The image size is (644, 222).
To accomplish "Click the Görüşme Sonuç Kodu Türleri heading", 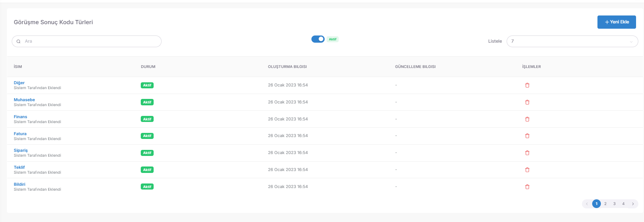I will click(x=53, y=22).
